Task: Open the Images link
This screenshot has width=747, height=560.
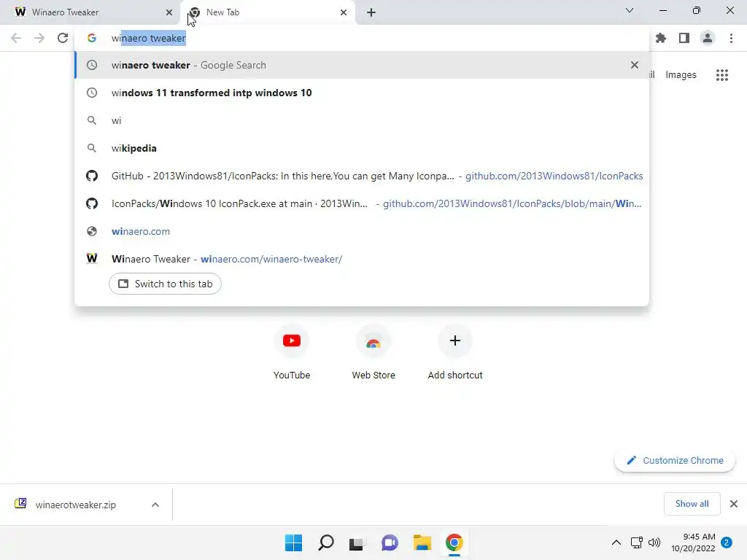Action: click(681, 75)
